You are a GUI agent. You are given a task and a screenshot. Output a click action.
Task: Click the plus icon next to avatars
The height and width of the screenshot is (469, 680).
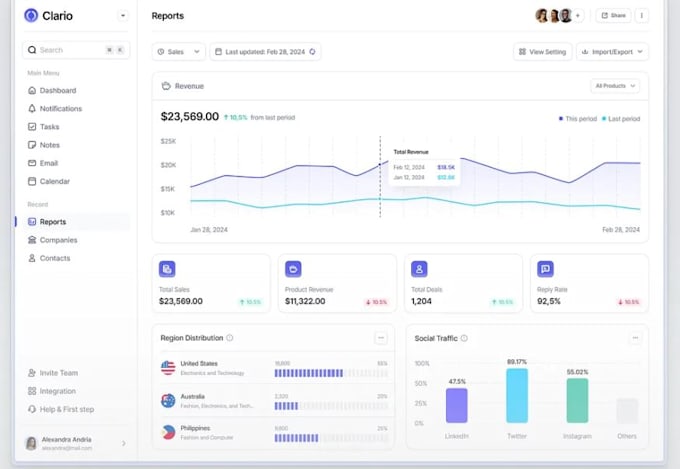tap(578, 15)
